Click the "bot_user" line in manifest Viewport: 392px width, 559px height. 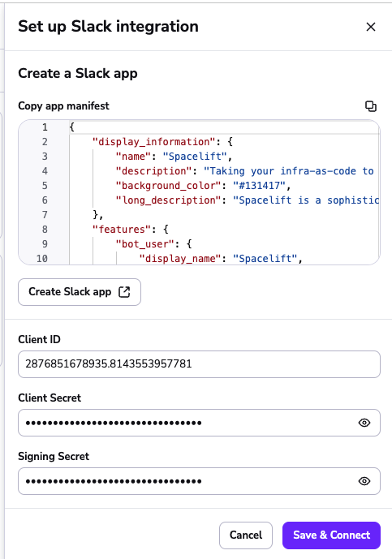tap(153, 244)
